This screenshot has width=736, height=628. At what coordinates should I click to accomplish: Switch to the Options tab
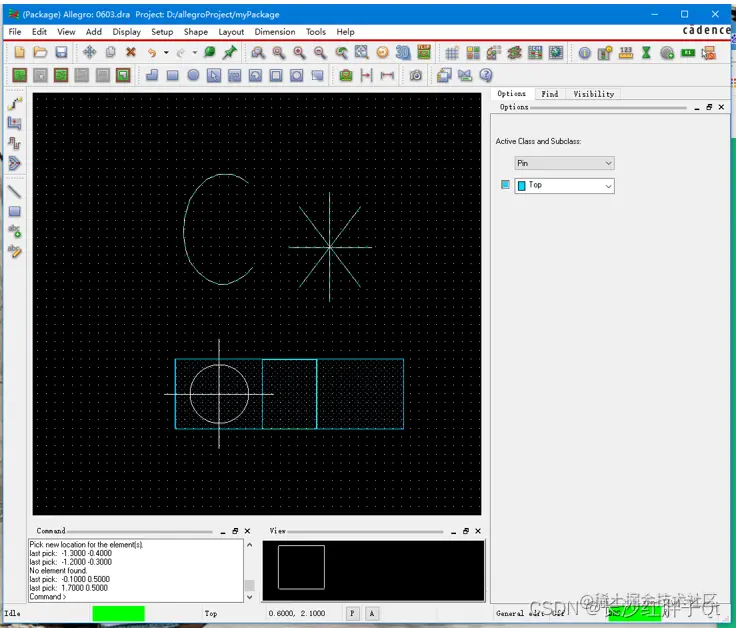click(x=512, y=94)
